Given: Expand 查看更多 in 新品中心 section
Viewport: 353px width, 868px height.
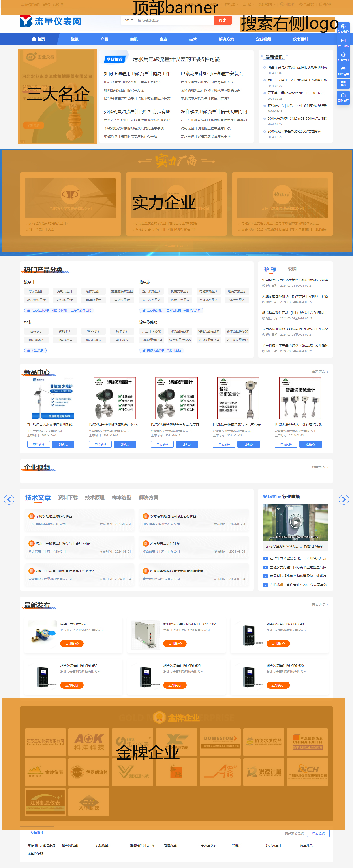Looking at the screenshot, I should click(320, 372).
